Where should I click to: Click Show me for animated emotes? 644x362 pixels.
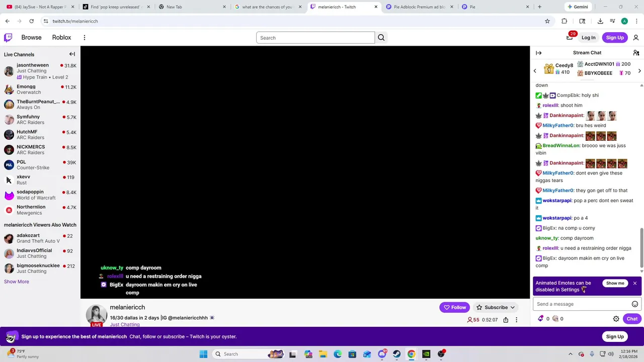point(615,283)
